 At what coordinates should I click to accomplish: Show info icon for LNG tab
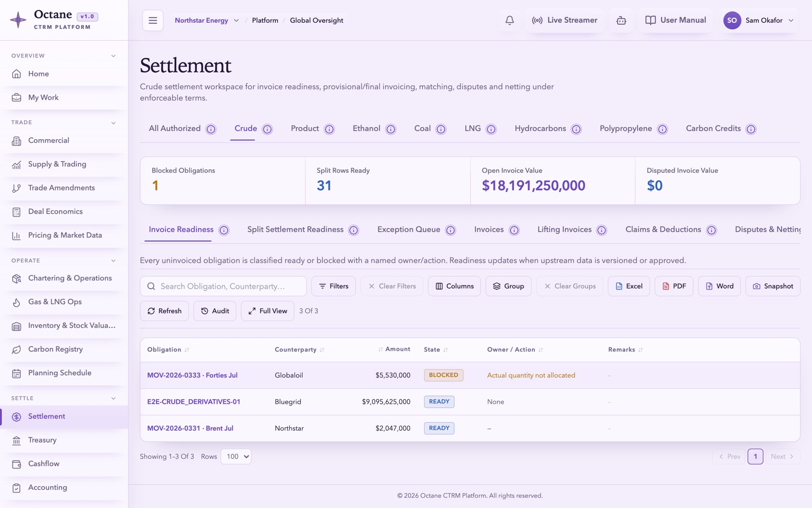click(491, 129)
